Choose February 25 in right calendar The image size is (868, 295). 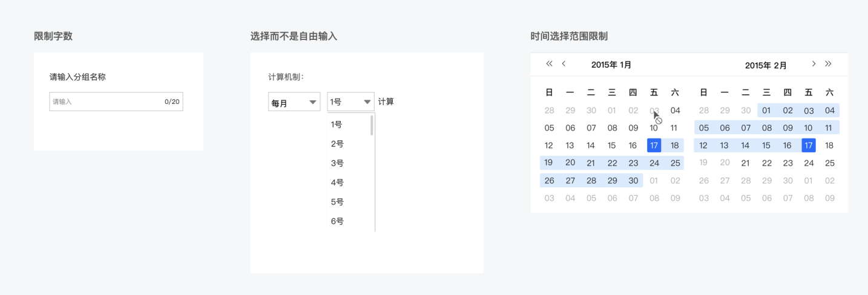(x=829, y=163)
